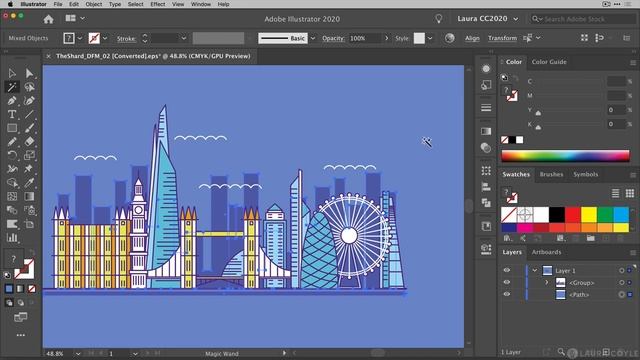Open the zoom level dropdown
The width and height of the screenshot is (640, 360).
pos(78,353)
